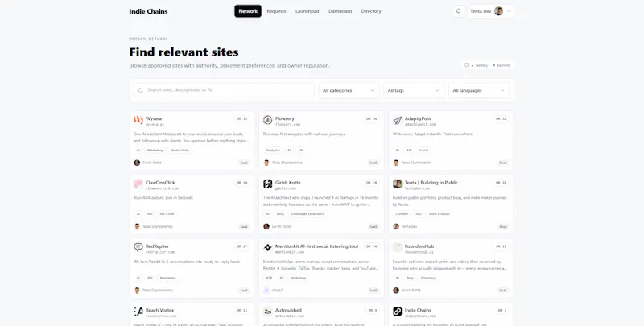Open the ClawOneClick site title
Screen dimensions: 644x326
coord(160,182)
